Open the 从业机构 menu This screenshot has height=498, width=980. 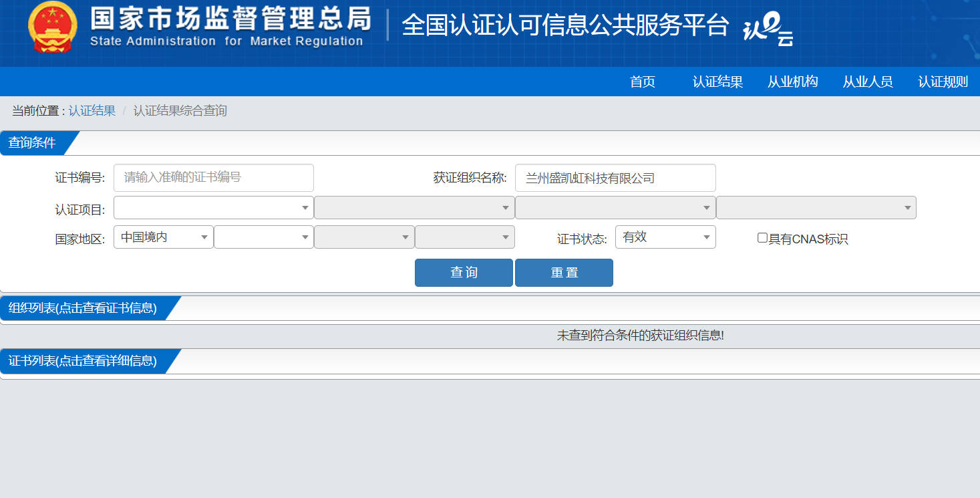click(x=792, y=82)
